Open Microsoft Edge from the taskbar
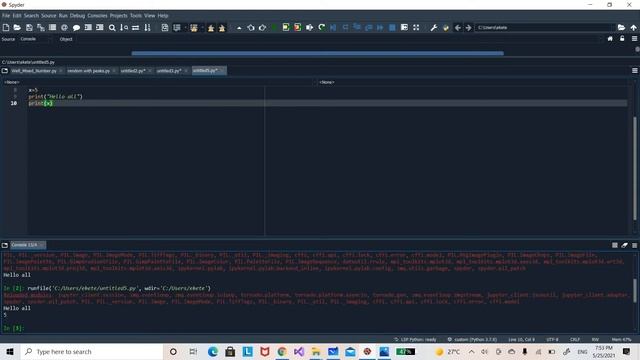This screenshot has width=640, height=360. click(213, 351)
